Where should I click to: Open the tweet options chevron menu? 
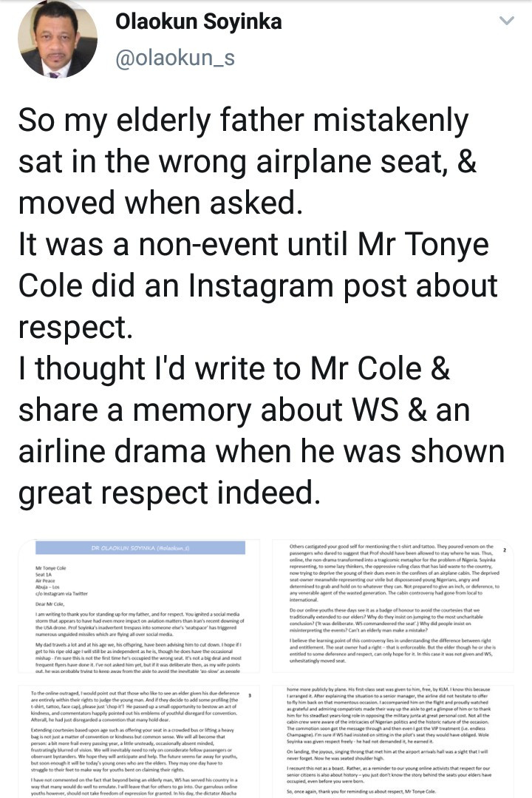tap(506, 21)
